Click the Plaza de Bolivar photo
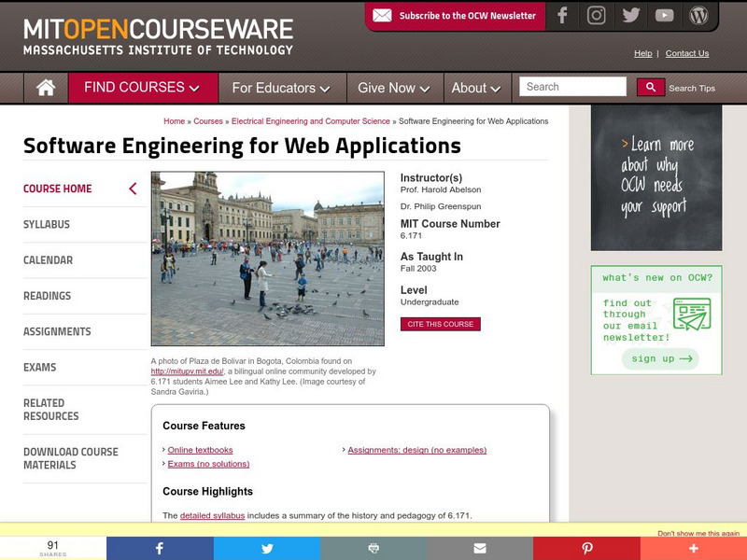 268,259
